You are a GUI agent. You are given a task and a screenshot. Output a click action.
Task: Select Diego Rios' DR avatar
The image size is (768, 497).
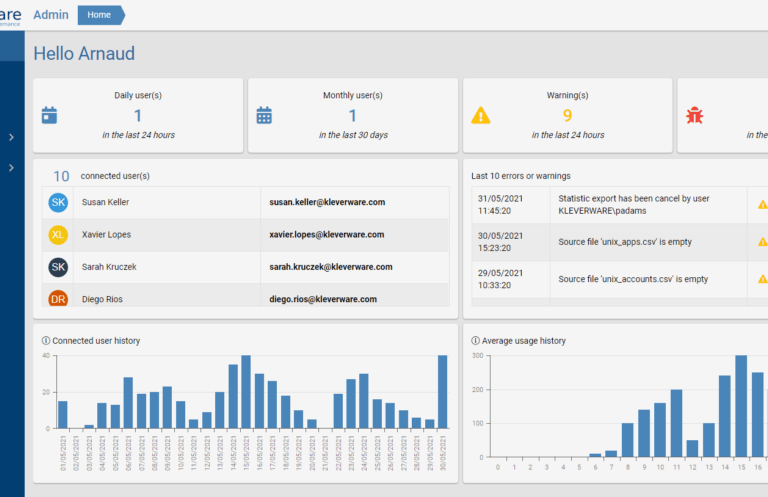tap(58, 298)
